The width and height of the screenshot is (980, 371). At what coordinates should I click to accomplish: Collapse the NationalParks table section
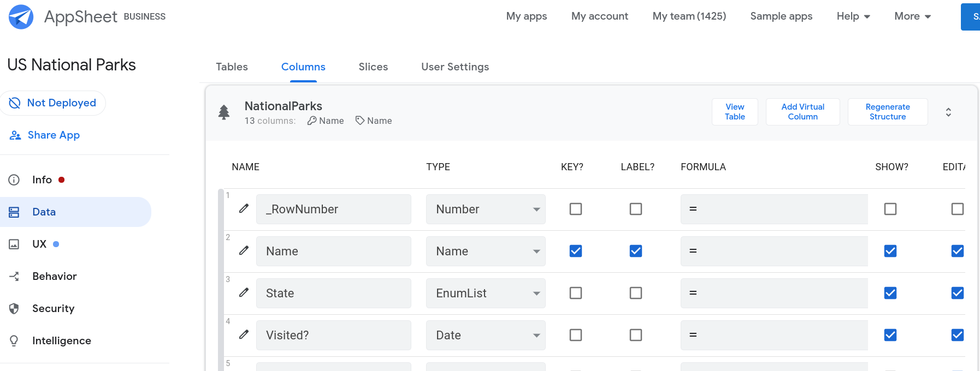[948, 112]
